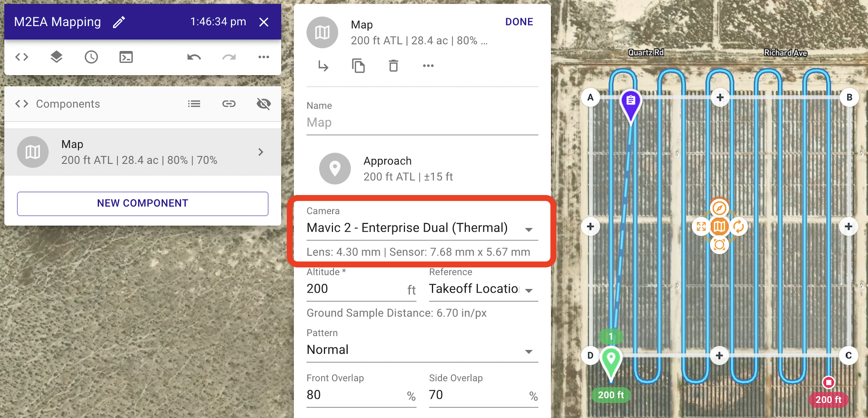Open the plan toolbar more options menu
868x418 pixels.
point(264,57)
